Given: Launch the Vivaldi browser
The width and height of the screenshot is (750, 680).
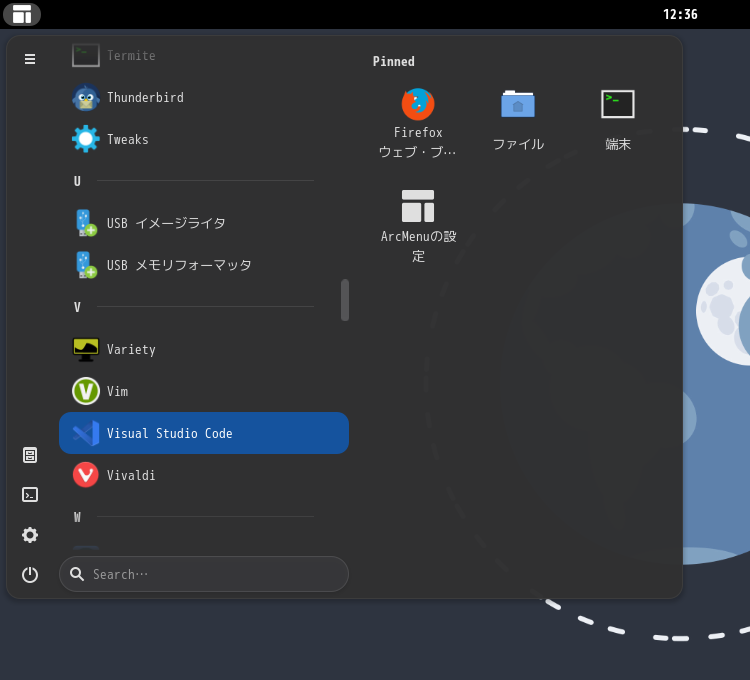Looking at the screenshot, I should tap(204, 475).
